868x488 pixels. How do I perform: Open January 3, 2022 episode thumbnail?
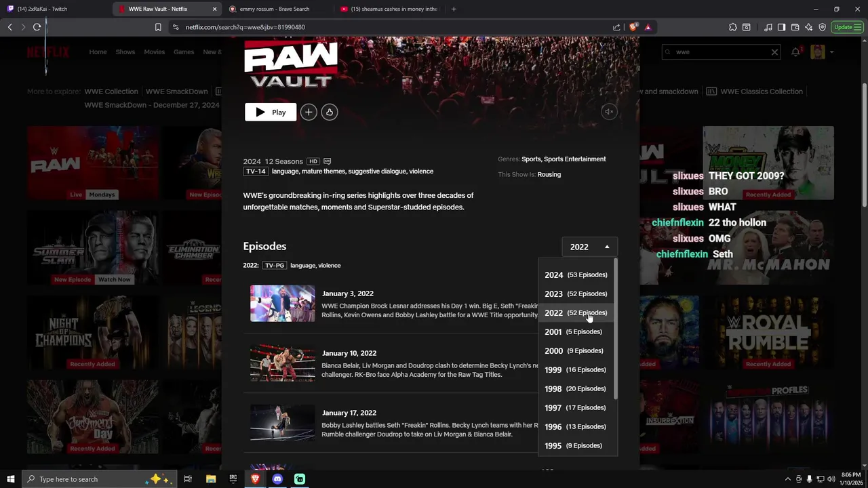[x=282, y=303]
